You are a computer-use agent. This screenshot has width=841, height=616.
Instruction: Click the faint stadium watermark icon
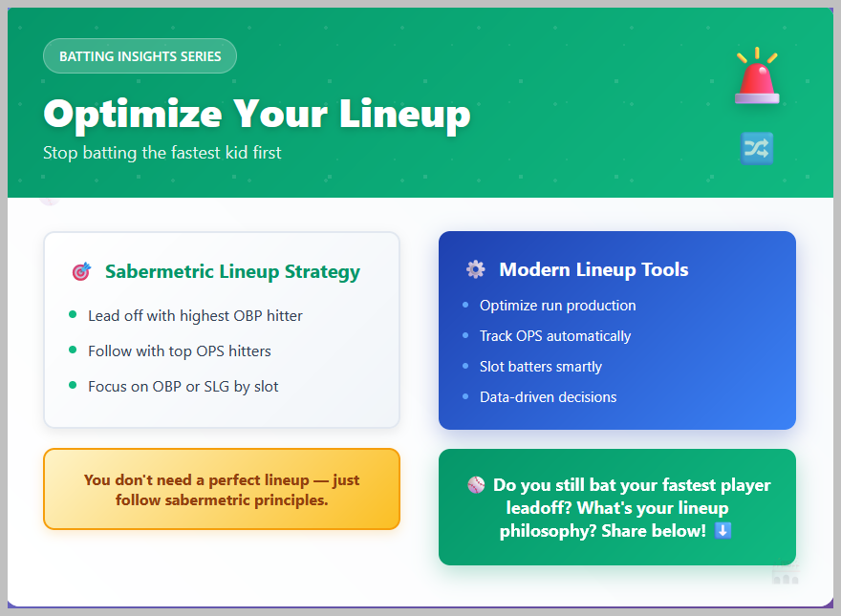point(786,571)
